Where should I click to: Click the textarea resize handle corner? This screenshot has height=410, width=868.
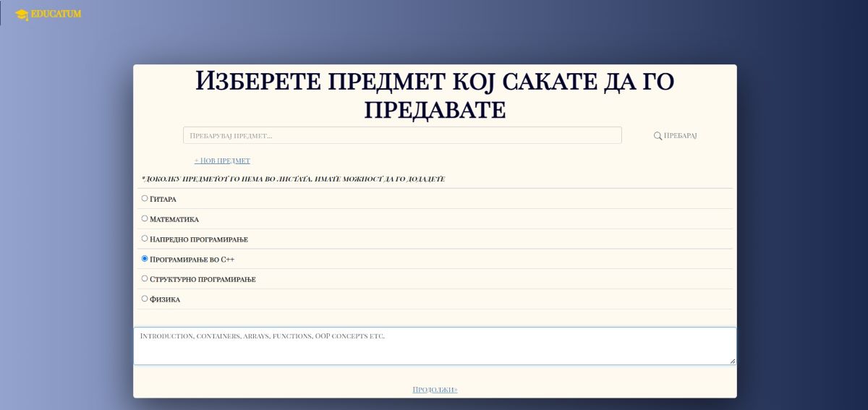pyautogui.click(x=732, y=361)
